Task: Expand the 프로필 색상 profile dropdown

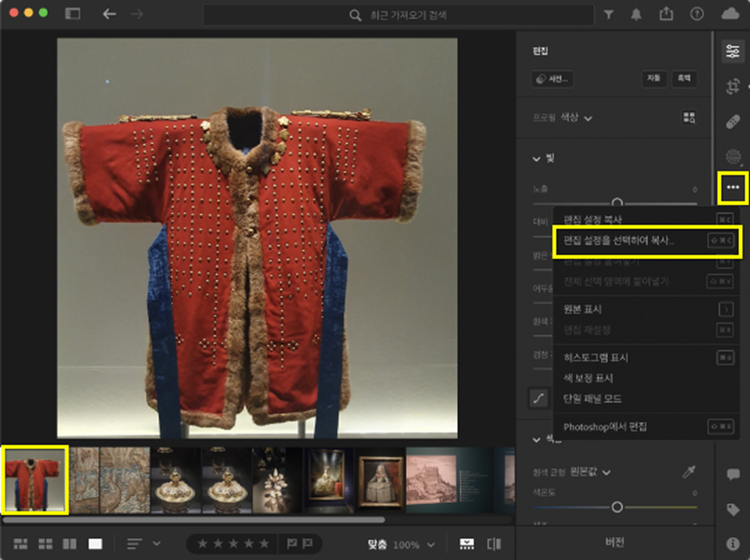Action: coord(587,118)
